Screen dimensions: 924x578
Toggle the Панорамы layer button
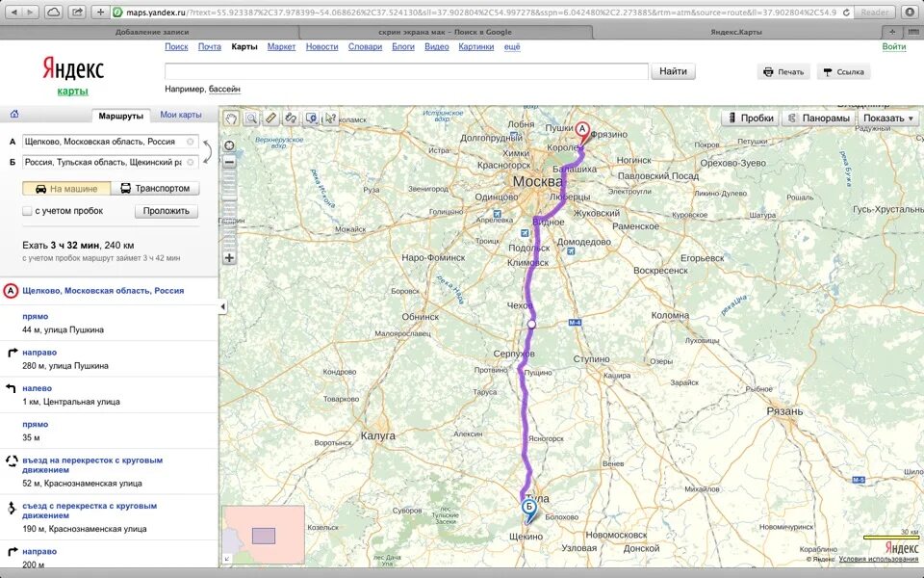(818, 118)
